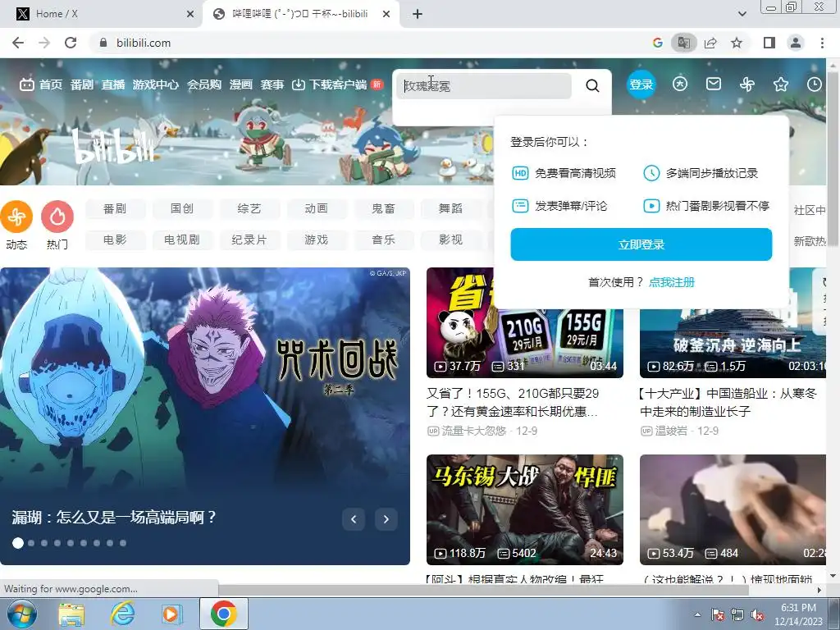Click the browser back arrow
840x630 pixels.
click(x=18, y=43)
